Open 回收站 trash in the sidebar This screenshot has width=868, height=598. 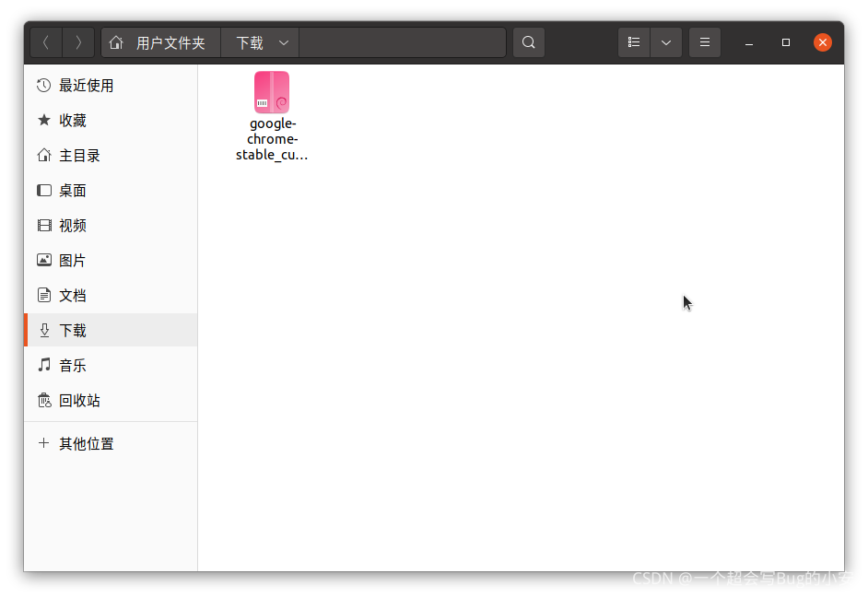tap(111, 400)
